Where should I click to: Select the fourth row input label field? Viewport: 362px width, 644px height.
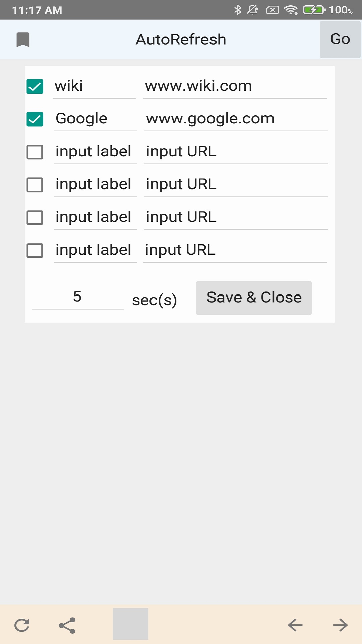95,184
